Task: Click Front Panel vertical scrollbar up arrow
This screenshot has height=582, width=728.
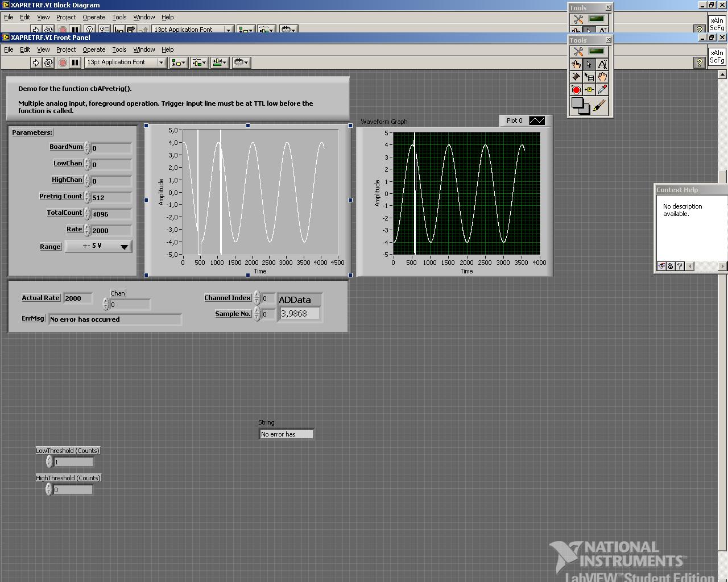Action: [x=722, y=74]
